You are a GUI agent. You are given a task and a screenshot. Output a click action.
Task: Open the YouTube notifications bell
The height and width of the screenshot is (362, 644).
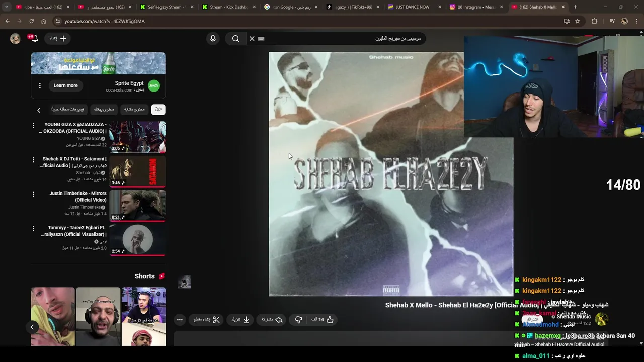(34, 38)
